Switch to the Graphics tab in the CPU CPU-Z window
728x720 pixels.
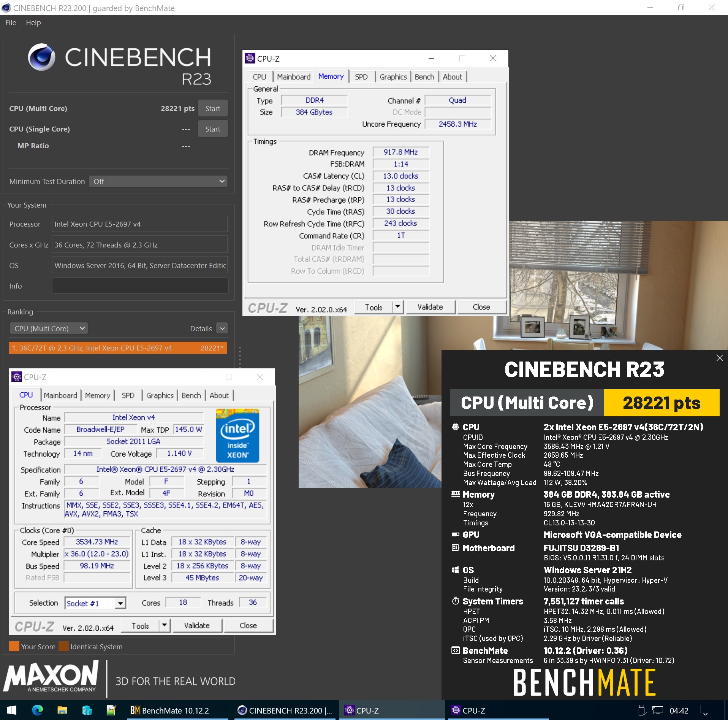(160, 395)
